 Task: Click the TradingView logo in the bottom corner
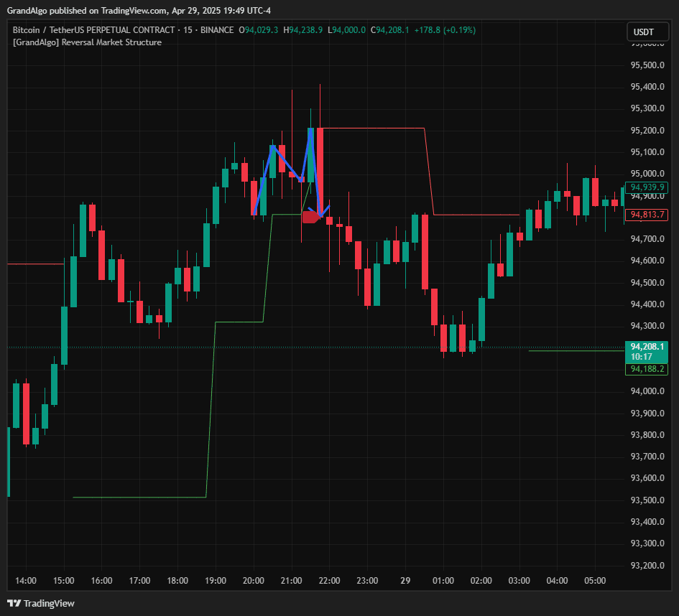pos(40,603)
